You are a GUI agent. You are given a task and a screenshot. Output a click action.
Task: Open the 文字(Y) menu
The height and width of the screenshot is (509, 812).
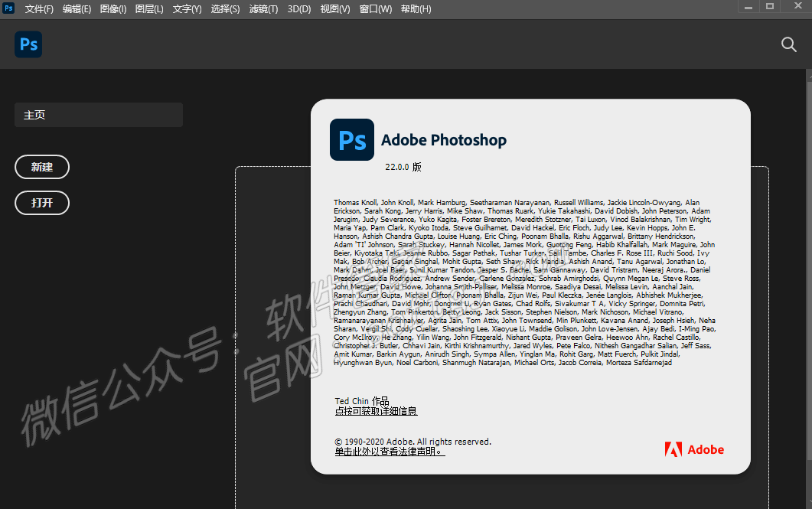187,9
